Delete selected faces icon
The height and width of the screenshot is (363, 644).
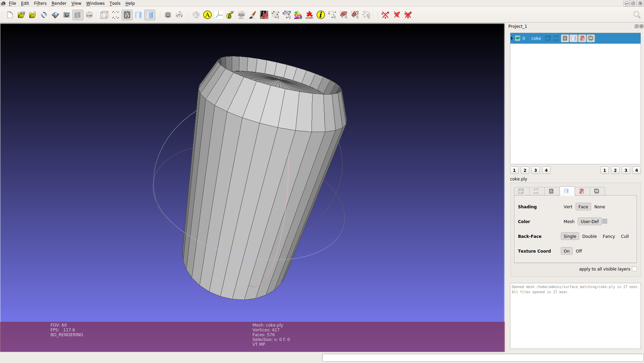pyautogui.click(x=397, y=15)
